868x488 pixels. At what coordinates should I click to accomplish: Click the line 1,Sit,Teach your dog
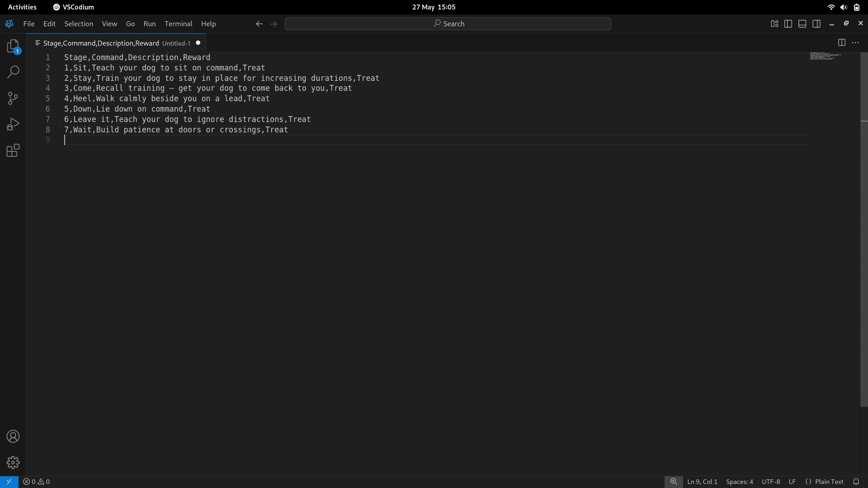click(x=165, y=68)
